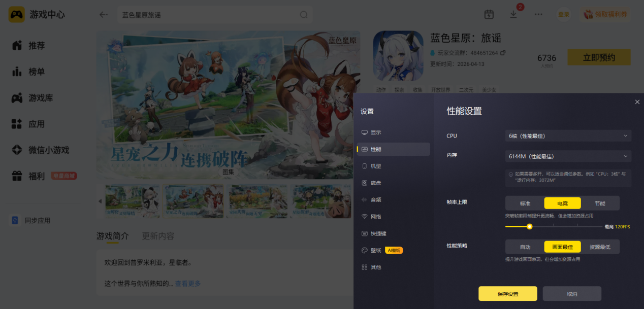The image size is (644, 309).
Task: Set performance strategy to 资源最低
Action: pyautogui.click(x=600, y=247)
